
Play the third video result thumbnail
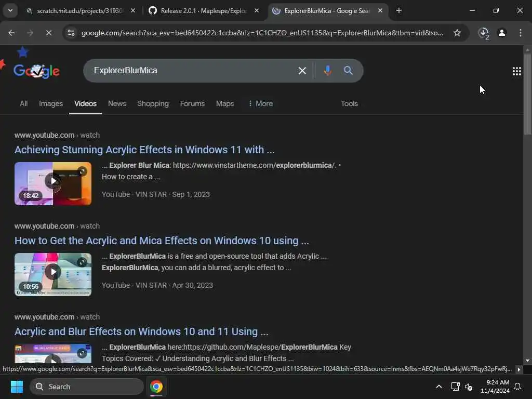point(53,353)
